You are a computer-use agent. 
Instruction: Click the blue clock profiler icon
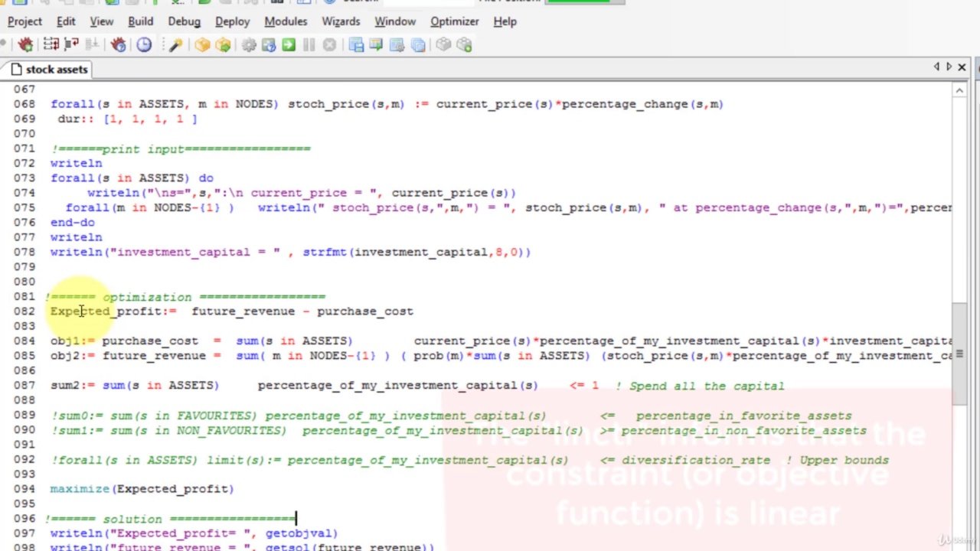(x=144, y=45)
